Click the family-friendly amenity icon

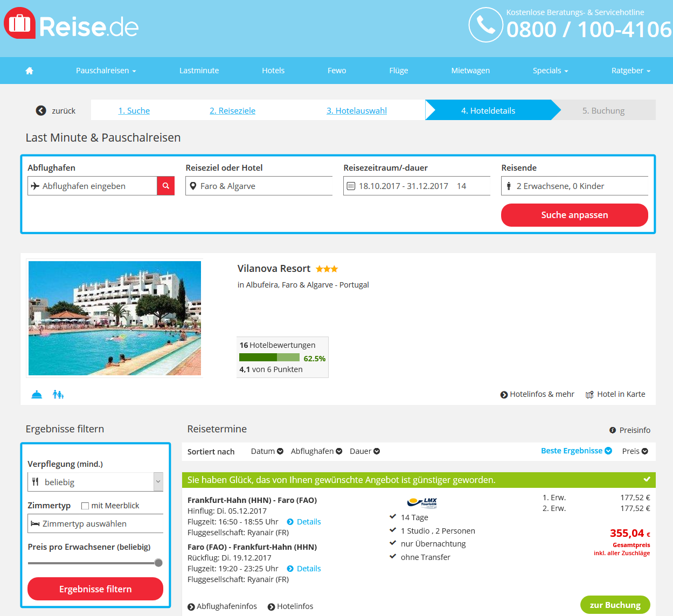(58, 395)
